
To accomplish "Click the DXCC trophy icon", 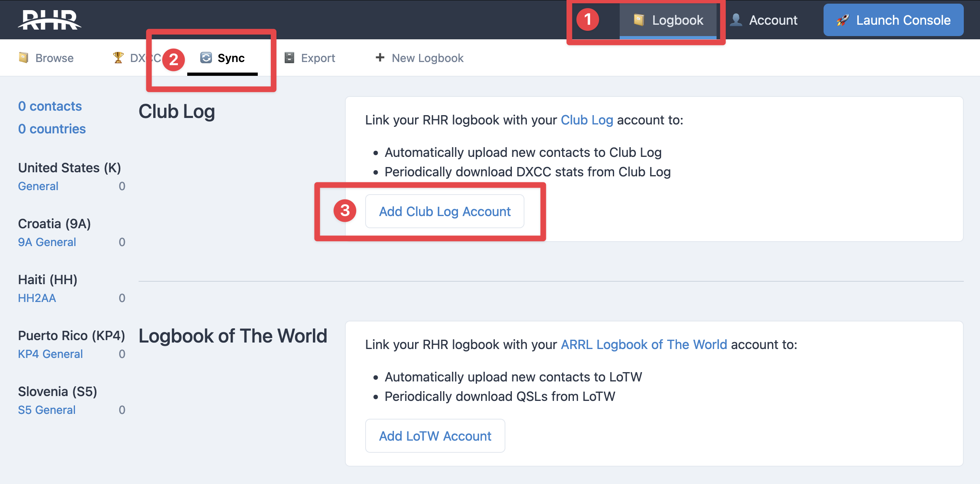I will coord(118,58).
